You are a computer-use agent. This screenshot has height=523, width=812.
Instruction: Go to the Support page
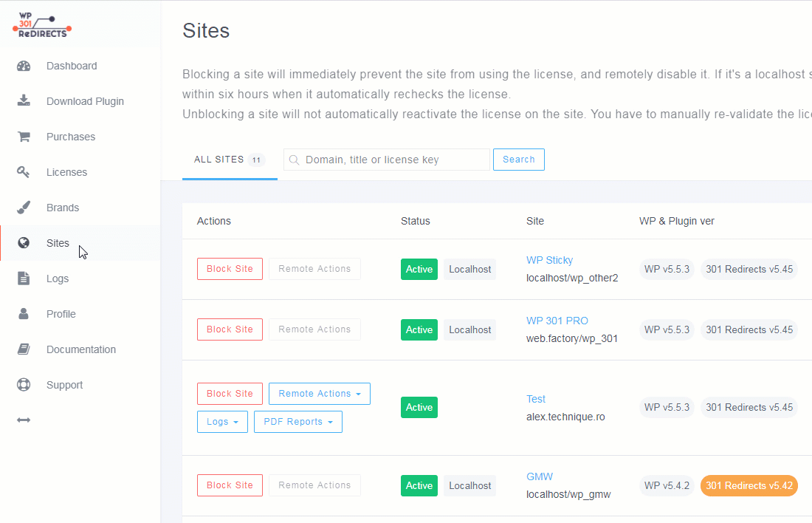pos(65,385)
